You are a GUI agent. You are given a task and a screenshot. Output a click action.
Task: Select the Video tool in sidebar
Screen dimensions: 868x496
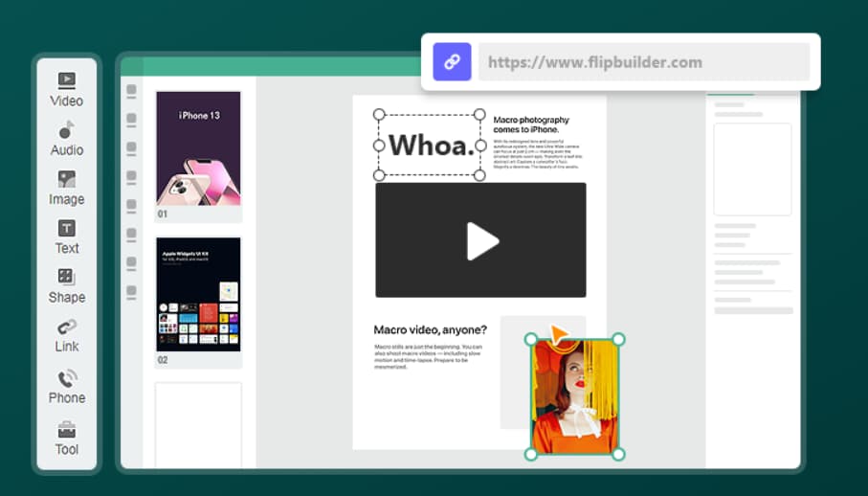point(66,88)
